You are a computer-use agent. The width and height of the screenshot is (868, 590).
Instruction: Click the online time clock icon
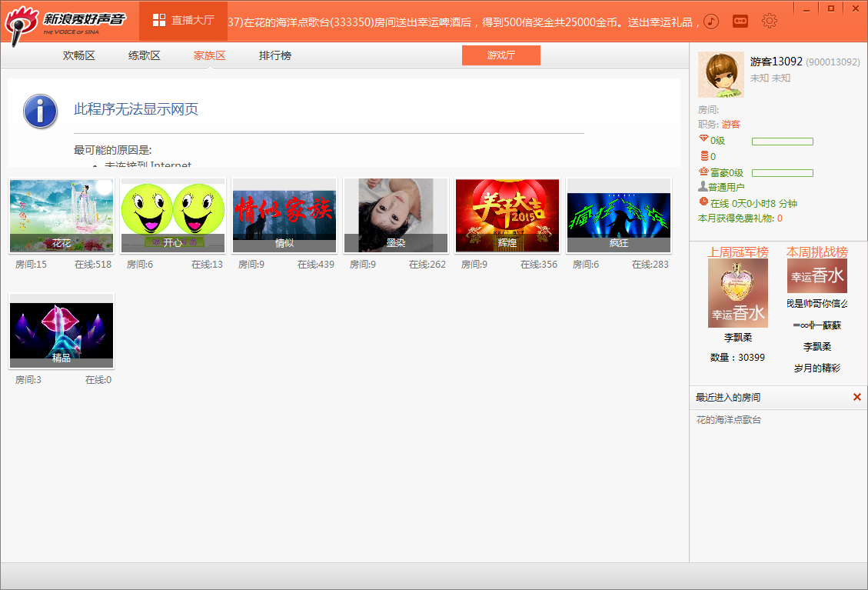click(x=703, y=202)
